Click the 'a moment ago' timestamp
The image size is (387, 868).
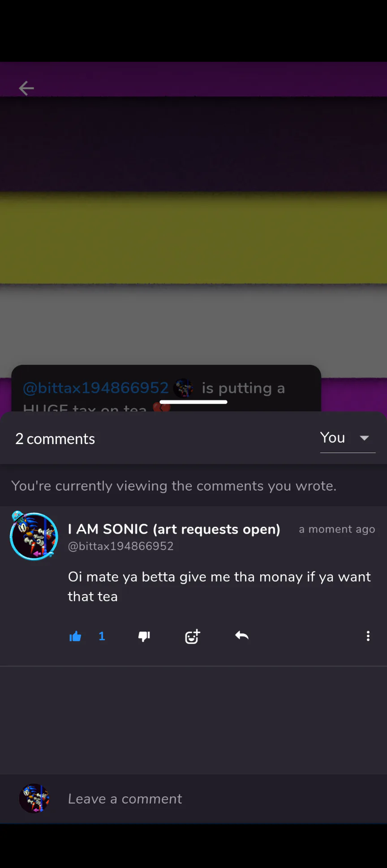coord(337,529)
